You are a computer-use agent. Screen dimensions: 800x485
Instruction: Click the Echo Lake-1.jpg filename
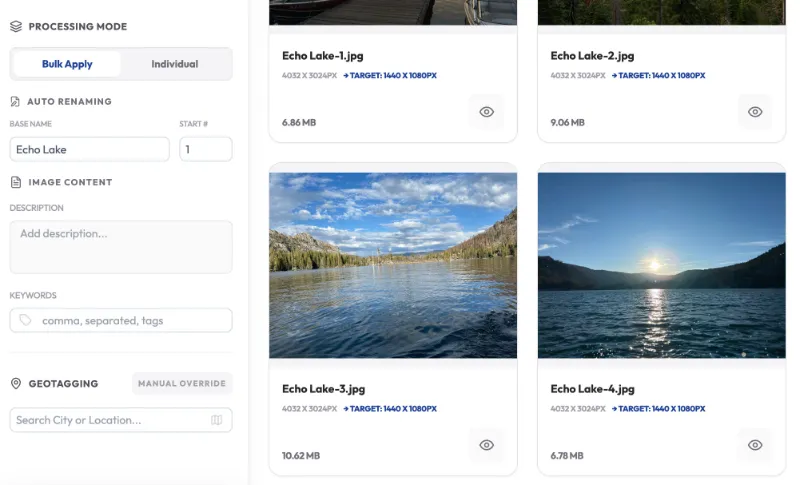[322, 56]
